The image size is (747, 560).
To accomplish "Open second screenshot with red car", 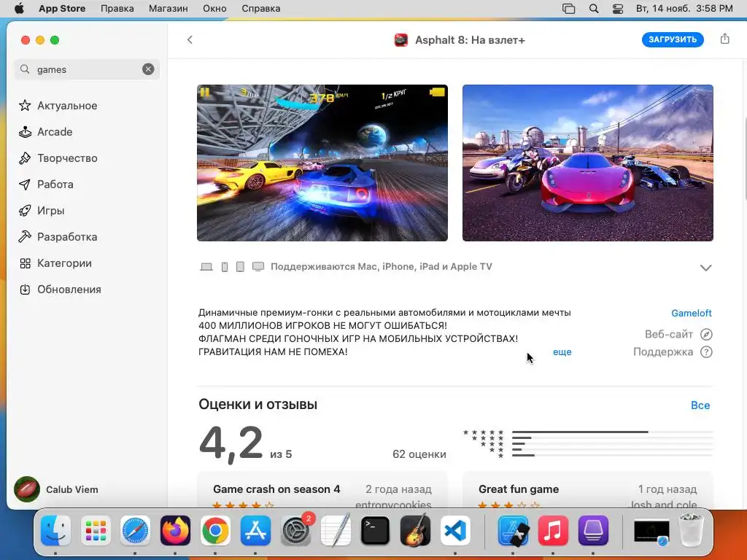I will [587, 163].
